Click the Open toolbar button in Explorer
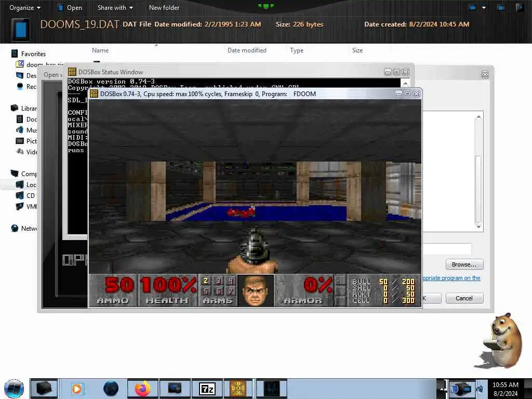The height and width of the screenshot is (399, 532). click(70, 7)
